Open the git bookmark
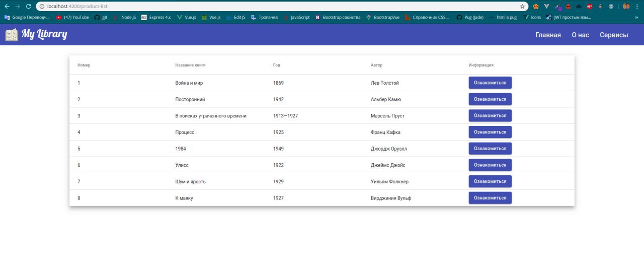Screen dimensions: 644x270 pyautogui.click(x=101, y=17)
